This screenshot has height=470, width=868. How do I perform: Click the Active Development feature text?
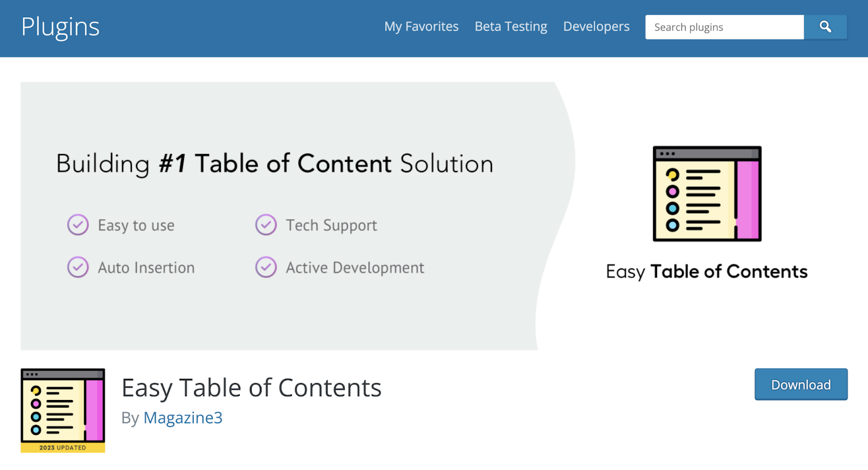(x=355, y=268)
